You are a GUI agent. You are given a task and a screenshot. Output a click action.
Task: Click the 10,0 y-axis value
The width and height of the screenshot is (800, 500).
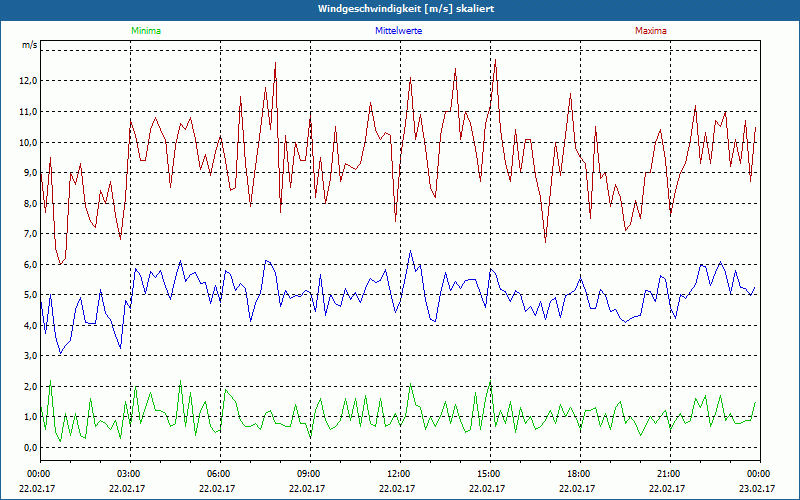point(29,142)
